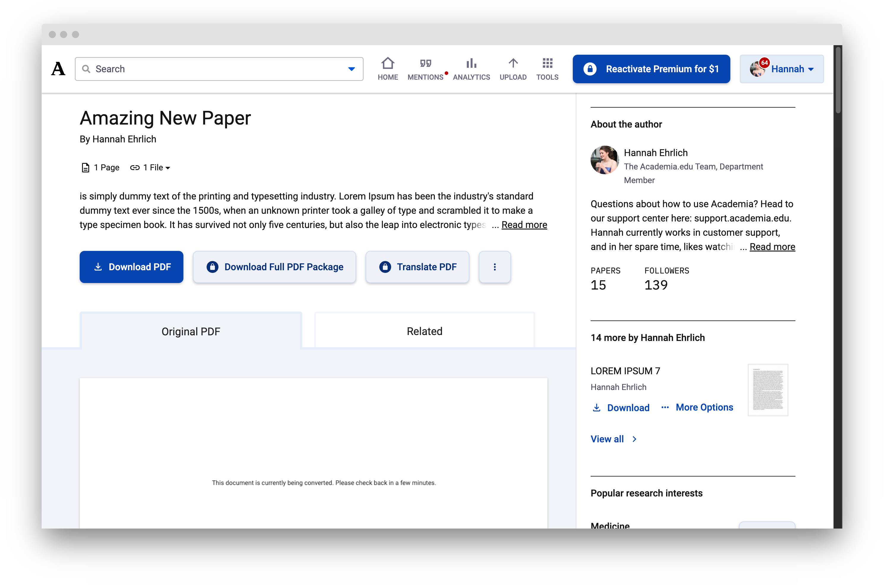Click the ANALYTICS label in navigation
Image resolution: width=884 pixels, height=588 pixels.
point(471,77)
